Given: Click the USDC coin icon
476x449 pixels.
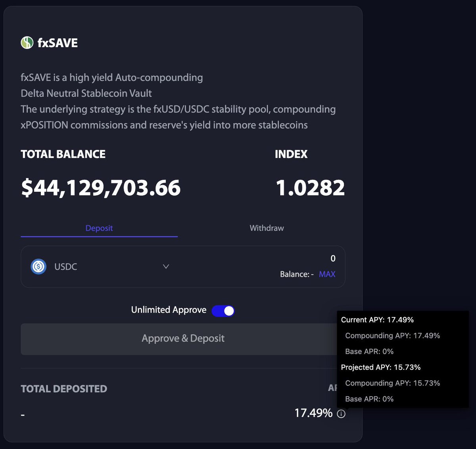Looking at the screenshot, I should pos(38,267).
